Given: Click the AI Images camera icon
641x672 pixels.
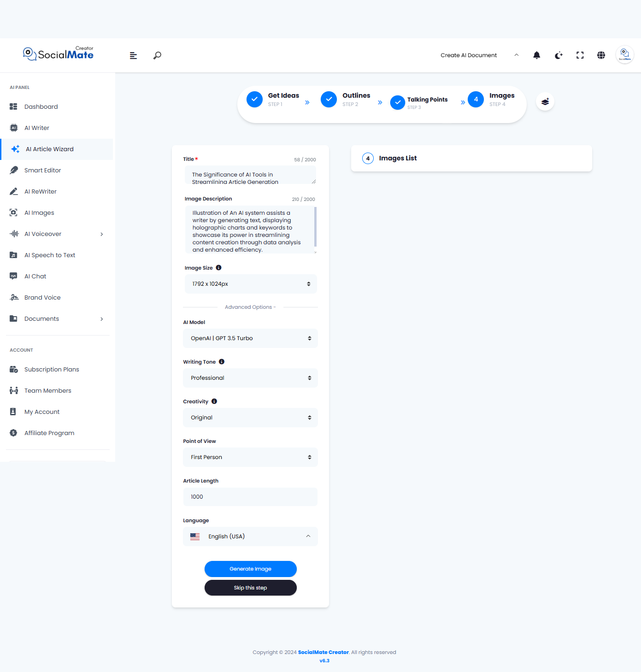Looking at the screenshot, I should point(13,212).
